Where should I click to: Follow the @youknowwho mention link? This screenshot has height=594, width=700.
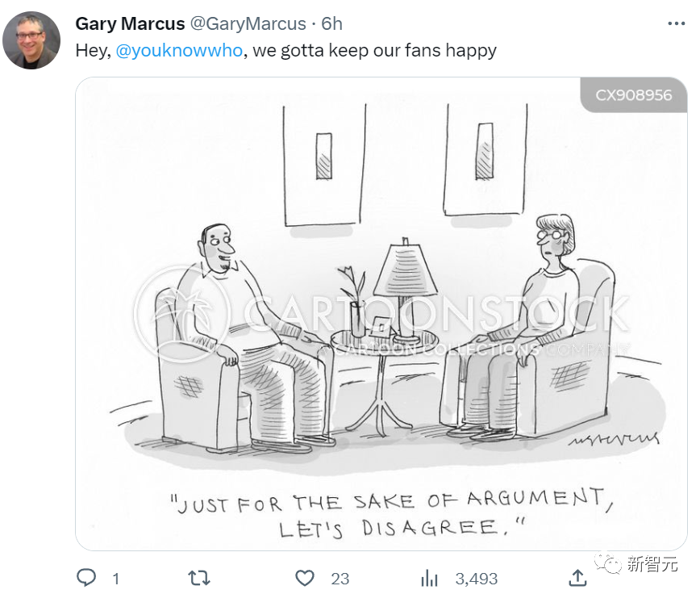tap(179, 50)
